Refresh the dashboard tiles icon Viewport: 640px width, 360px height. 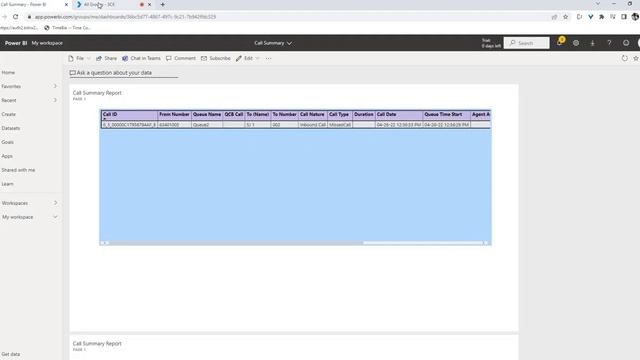click(x=624, y=58)
